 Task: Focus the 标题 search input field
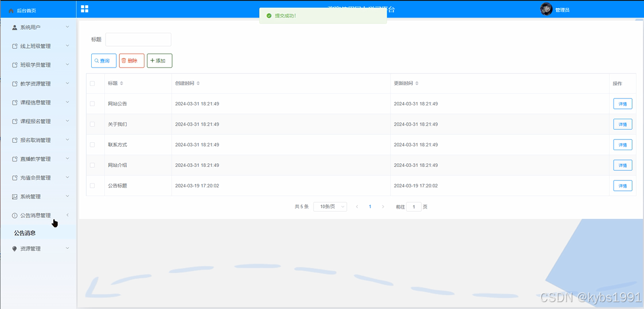pyautogui.click(x=138, y=40)
